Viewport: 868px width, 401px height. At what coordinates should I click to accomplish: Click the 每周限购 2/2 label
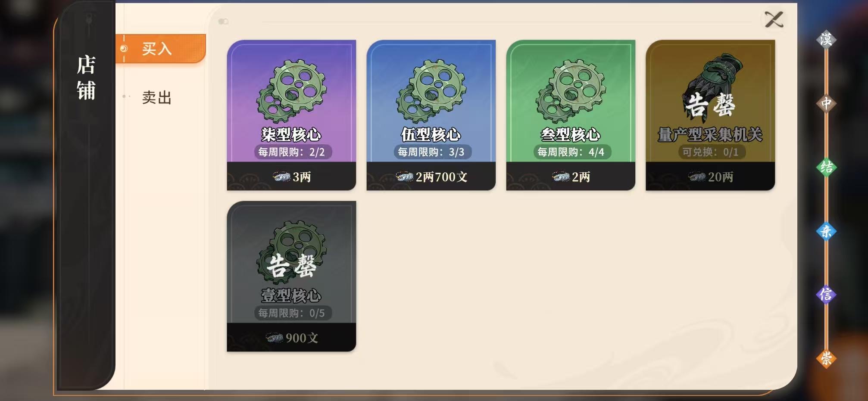[292, 152]
